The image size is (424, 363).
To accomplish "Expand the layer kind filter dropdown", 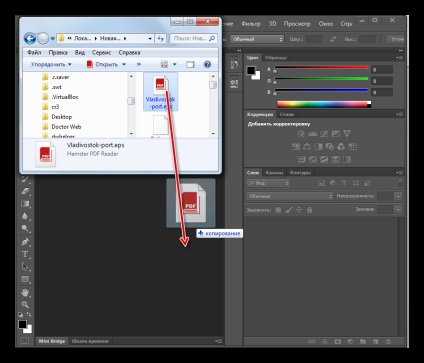I will pyautogui.click(x=268, y=183).
